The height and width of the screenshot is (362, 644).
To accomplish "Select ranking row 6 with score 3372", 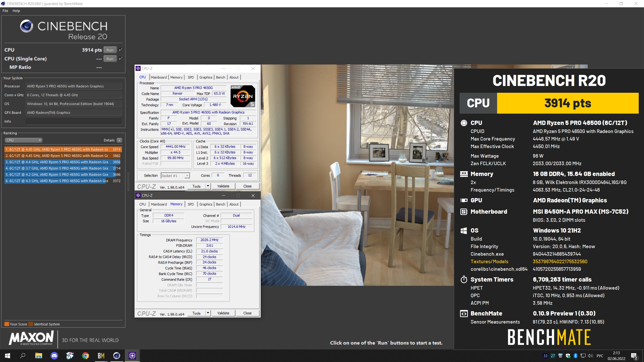I will (x=63, y=181).
